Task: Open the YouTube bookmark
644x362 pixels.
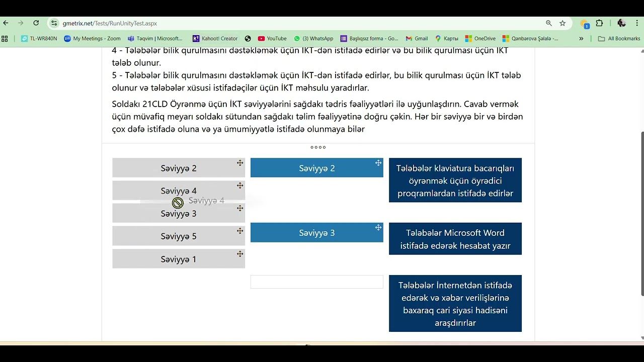Action: (272, 38)
